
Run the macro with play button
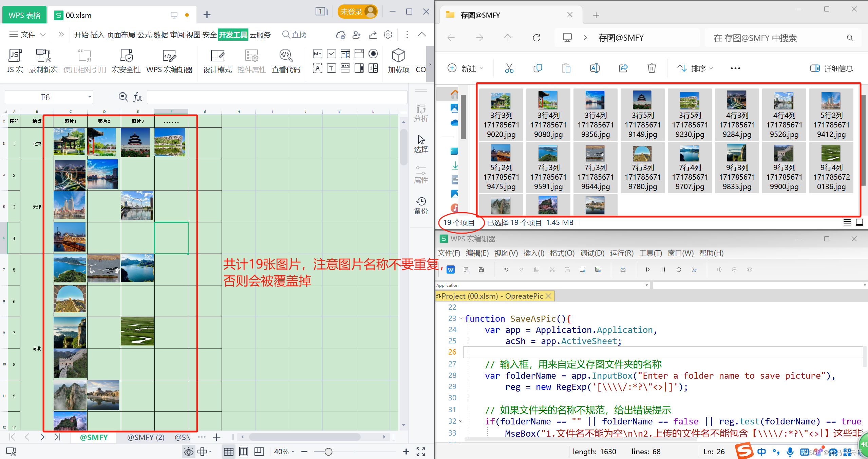click(x=648, y=270)
